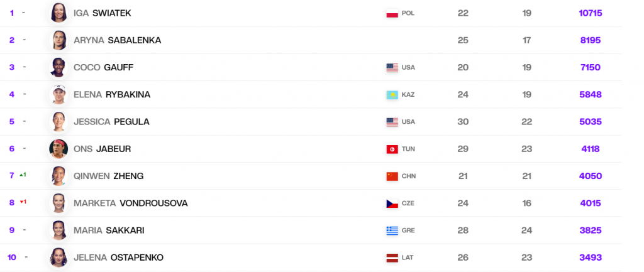Click the green up arrow at rank 7
The width and height of the screenshot is (644, 272).
21,175
